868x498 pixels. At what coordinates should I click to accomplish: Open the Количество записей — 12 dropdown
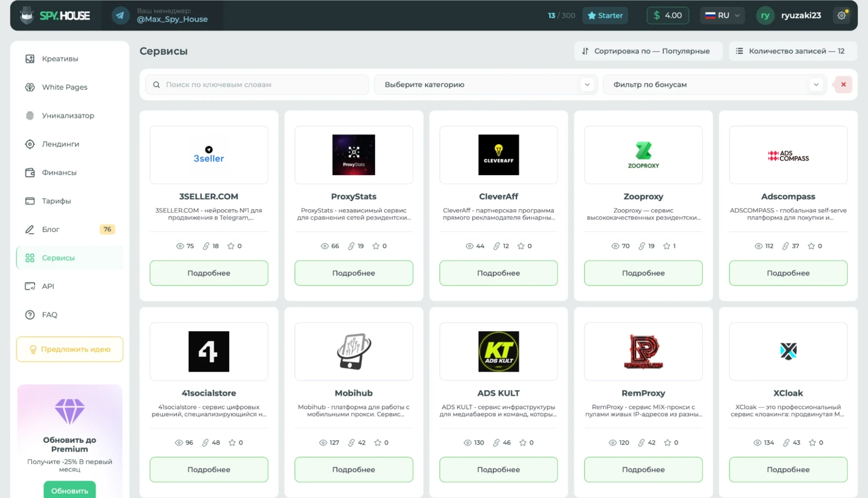(x=793, y=51)
